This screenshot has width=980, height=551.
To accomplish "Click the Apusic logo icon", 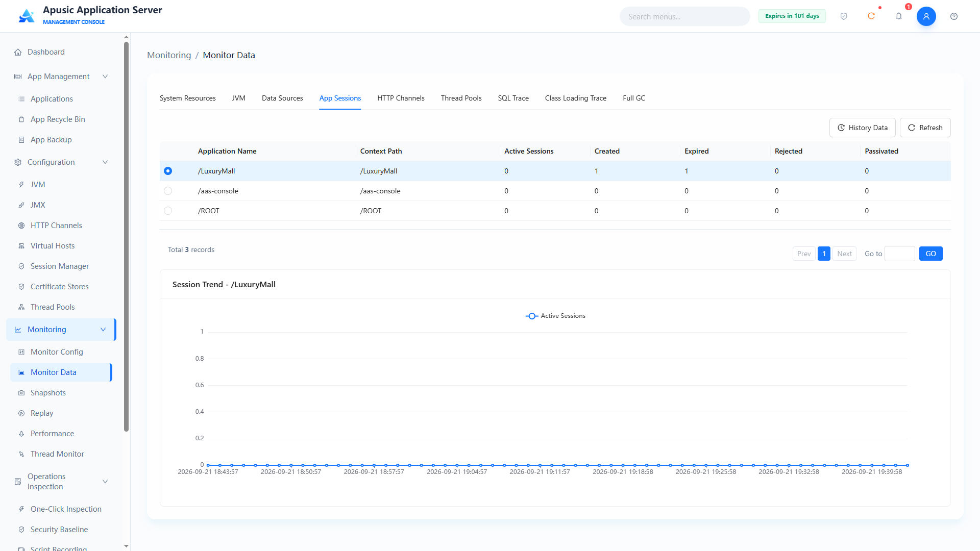I will [27, 16].
